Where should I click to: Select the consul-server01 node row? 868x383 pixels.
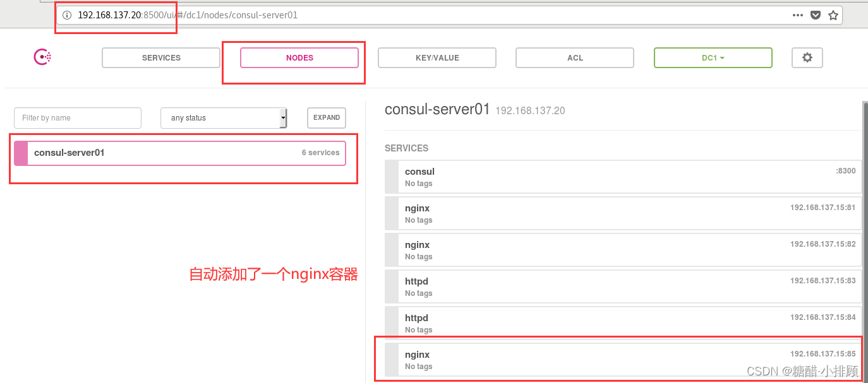coord(180,153)
